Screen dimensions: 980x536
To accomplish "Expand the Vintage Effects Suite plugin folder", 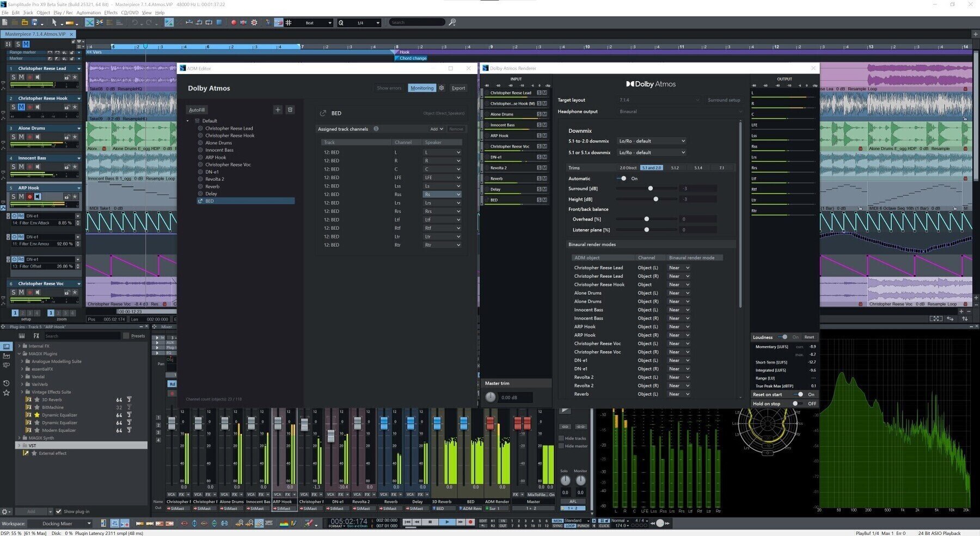I will click(23, 392).
